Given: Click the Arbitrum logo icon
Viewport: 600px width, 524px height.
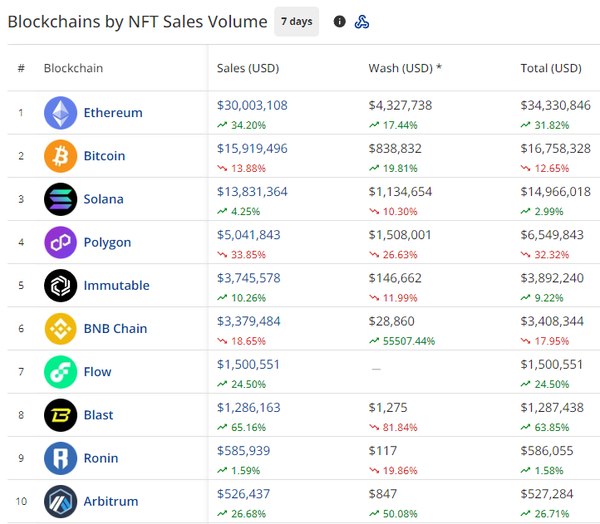Looking at the screenshot, I should (x=60, y=501).
